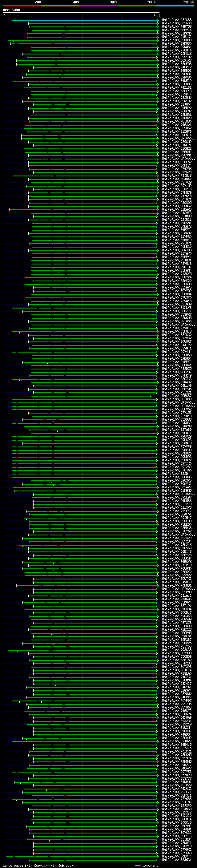Select the label UniRef100_C6L109
Viewport: 197px width, 868px height.
pyautogui.click(x=177, y=386)
